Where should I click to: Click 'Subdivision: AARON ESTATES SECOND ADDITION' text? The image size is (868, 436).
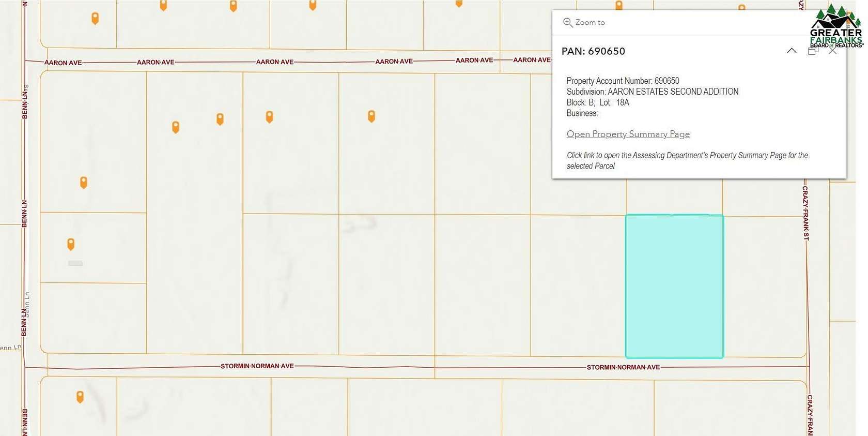click(653, 92)
